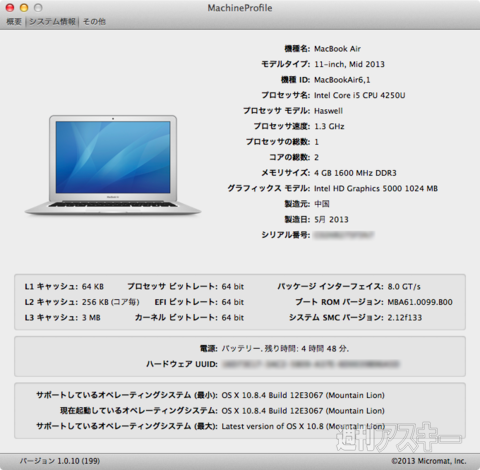Close the MachineProfile window
The width and height of the screenshot is (480, 470).
[10, 8]
